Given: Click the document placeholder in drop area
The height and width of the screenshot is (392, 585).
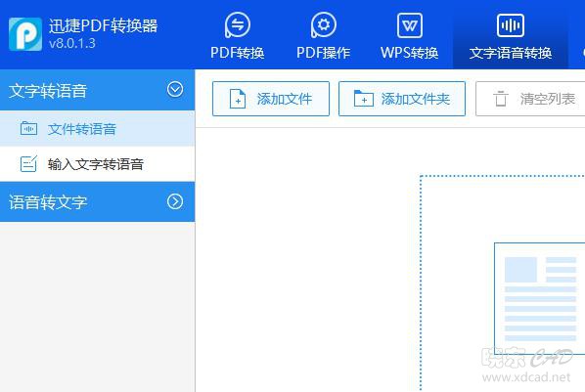Looking at the screenshot, I should point(539,298).
